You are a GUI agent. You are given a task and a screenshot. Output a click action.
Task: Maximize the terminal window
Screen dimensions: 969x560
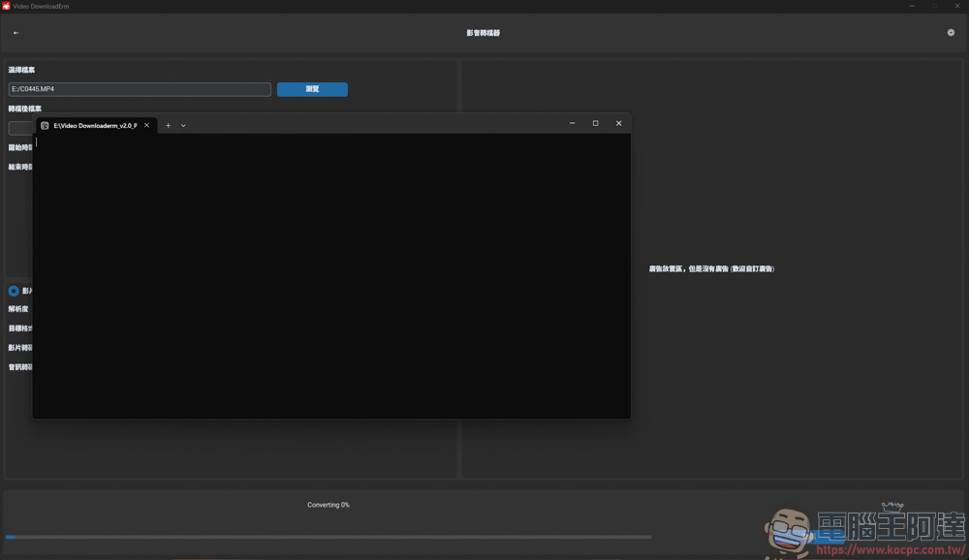coord(596,124)
